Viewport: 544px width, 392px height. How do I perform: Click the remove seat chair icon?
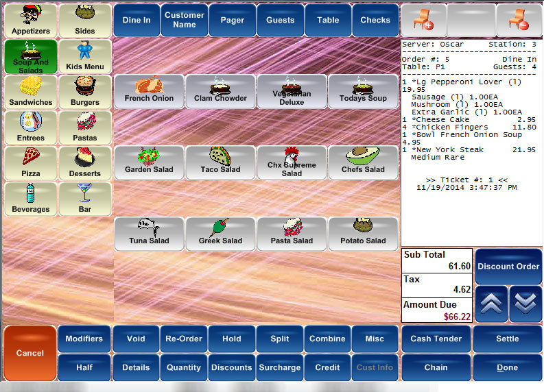pyautogui.click(x=519, y=20)
